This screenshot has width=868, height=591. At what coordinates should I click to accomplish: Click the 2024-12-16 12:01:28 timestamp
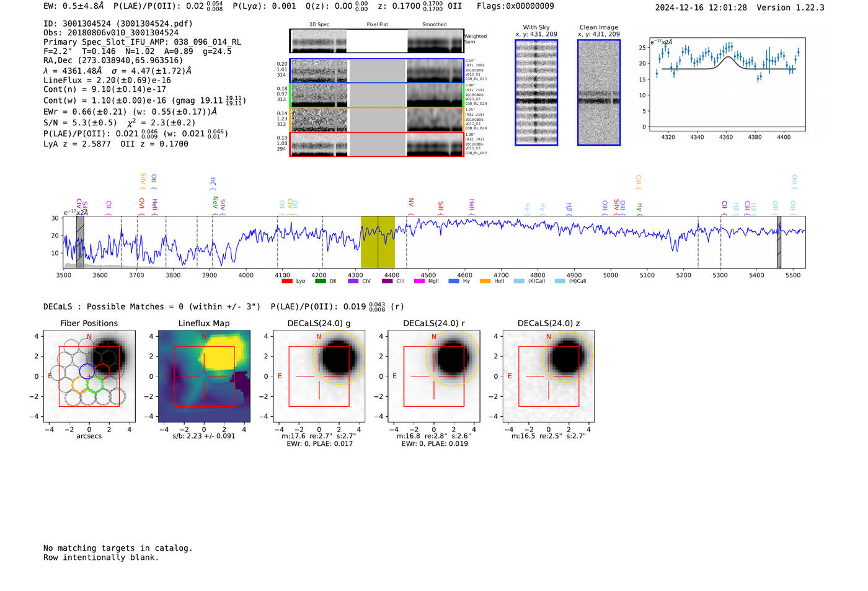[701, 7]
